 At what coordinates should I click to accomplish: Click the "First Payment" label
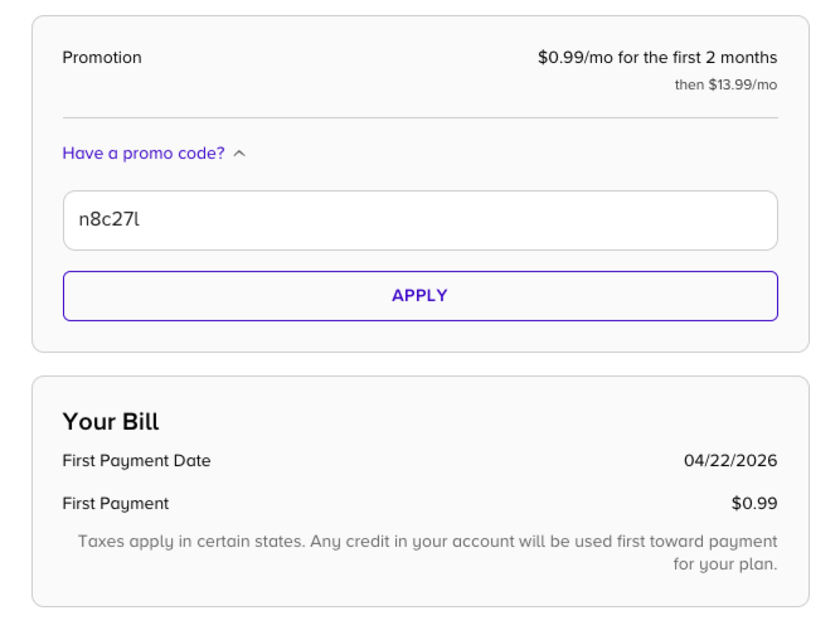(x=115, y=503)
